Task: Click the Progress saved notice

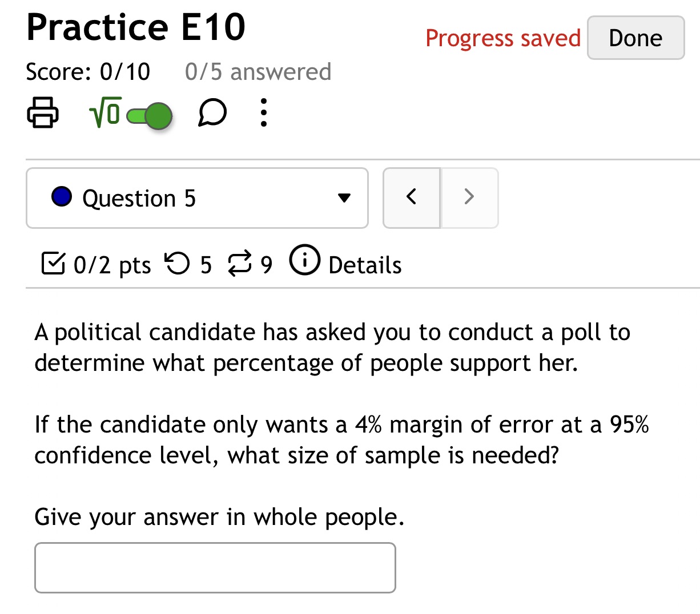Action: [x=502, y=38]
